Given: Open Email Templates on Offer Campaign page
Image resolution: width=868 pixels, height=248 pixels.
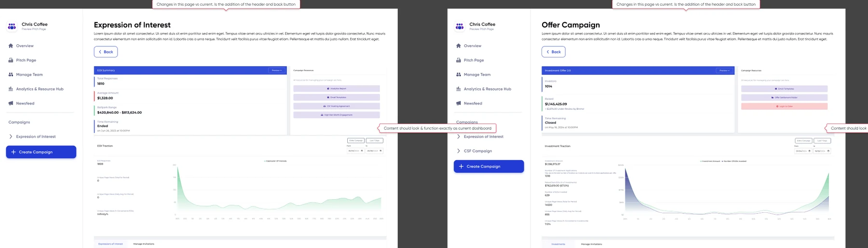Looking at the screenshot, I should pyautogui.click(x=784, y=89).
